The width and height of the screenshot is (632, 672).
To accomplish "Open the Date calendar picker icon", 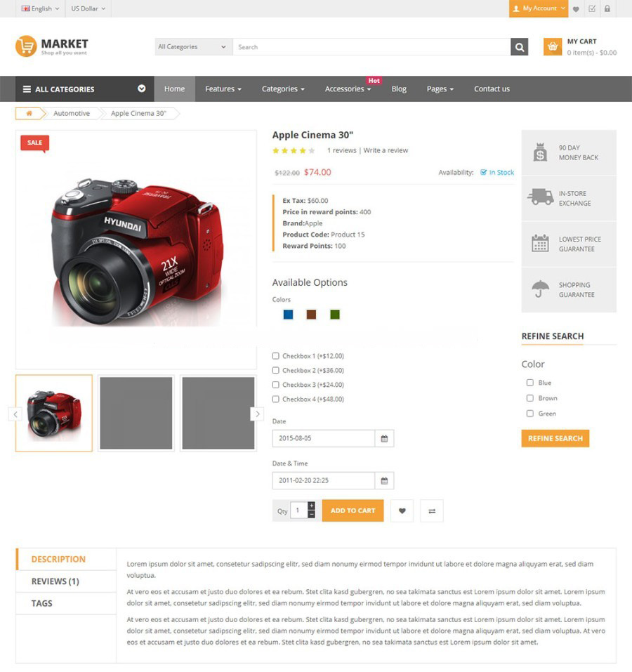I will point(384,438).
